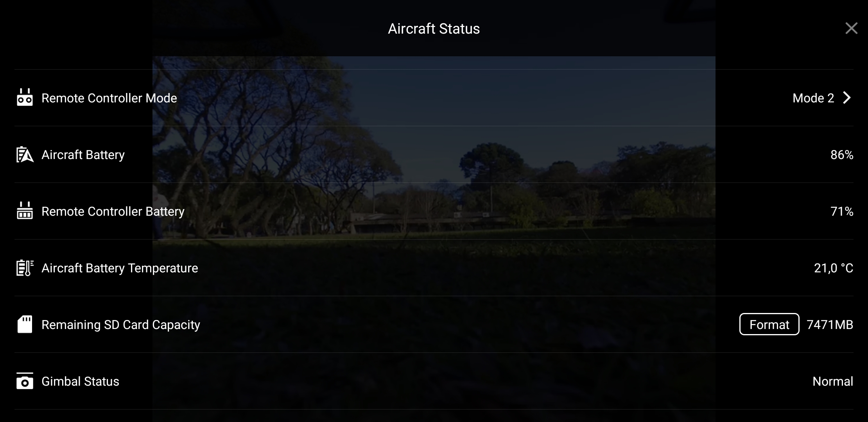Select Remaining SD Card Capacity label
868x422 pixels.
click(121, 325)
